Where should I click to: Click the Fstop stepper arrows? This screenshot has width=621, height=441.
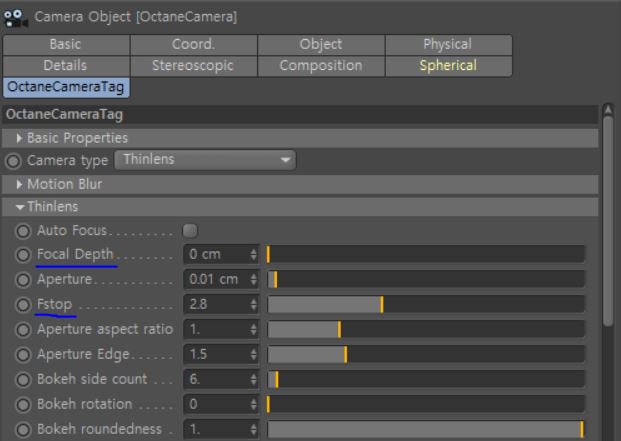tap(254, 304)
